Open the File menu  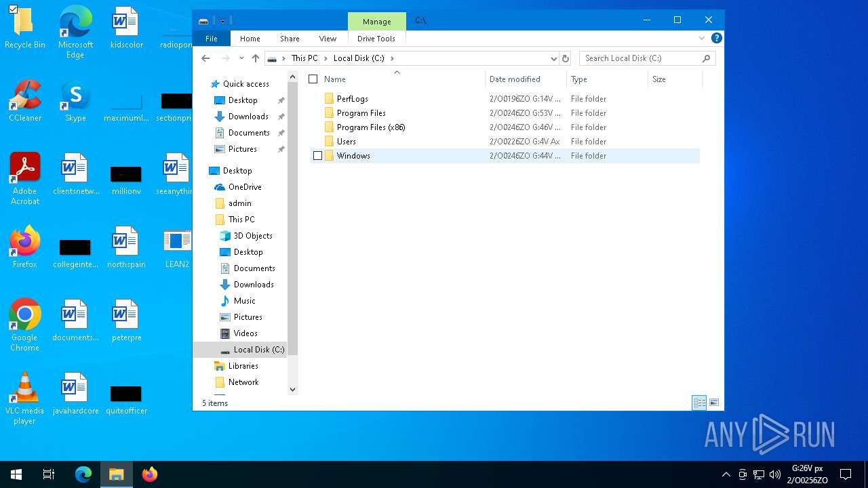[x=212, y=39]
